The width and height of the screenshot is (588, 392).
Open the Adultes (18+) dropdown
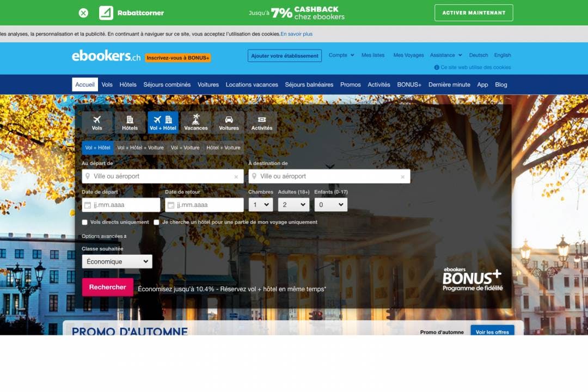click(x=293, y=204)
